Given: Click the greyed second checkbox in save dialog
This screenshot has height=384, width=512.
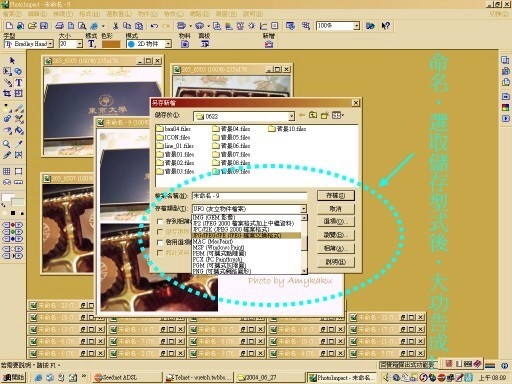Looking at the screenshot, I should click(160, 232).
